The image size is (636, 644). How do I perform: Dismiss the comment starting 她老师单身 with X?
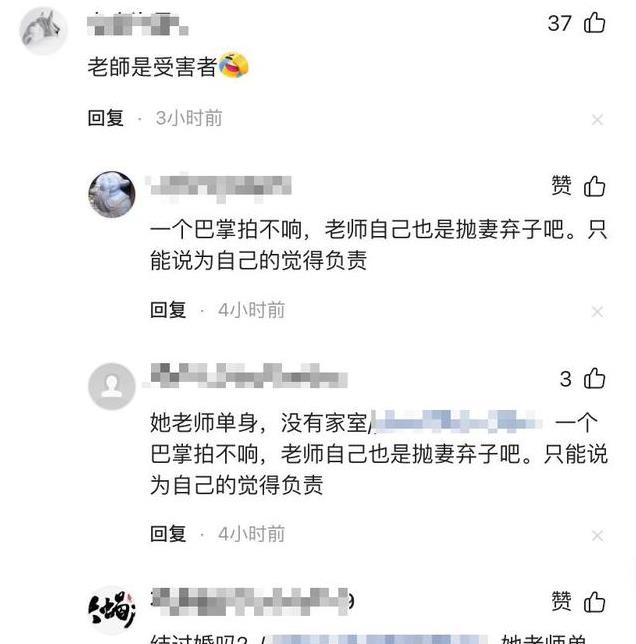[x=597, y=536]
